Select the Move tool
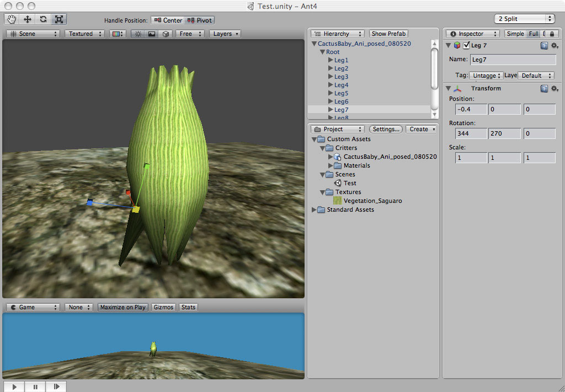The image size is (565, 392). (x=26, y=19)
